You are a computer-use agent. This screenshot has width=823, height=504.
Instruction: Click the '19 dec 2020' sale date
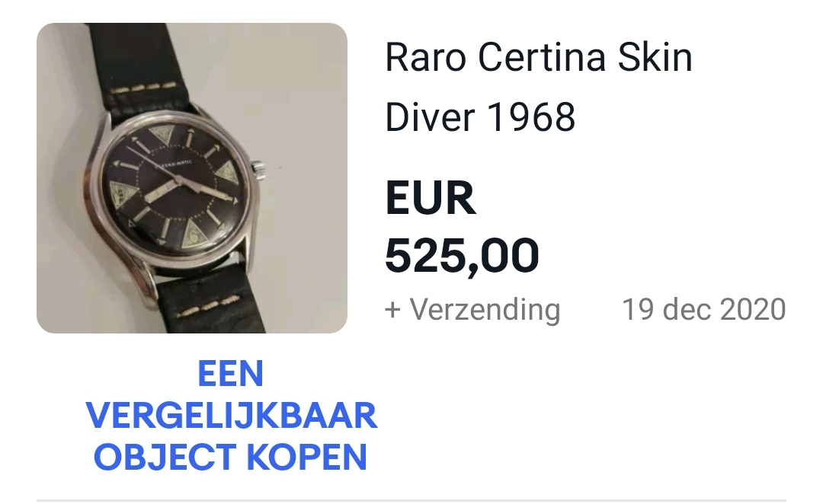(x=704, y=309)
